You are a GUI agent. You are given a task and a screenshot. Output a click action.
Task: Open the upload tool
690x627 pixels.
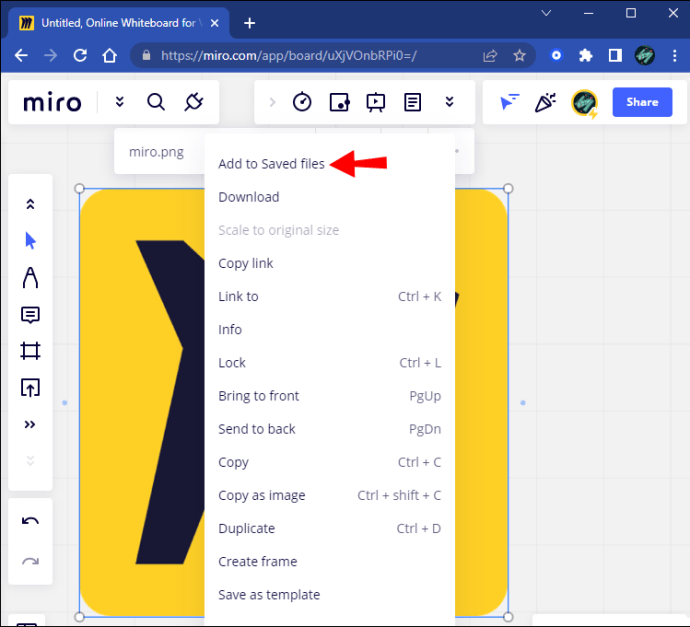(x=30, y=388)
